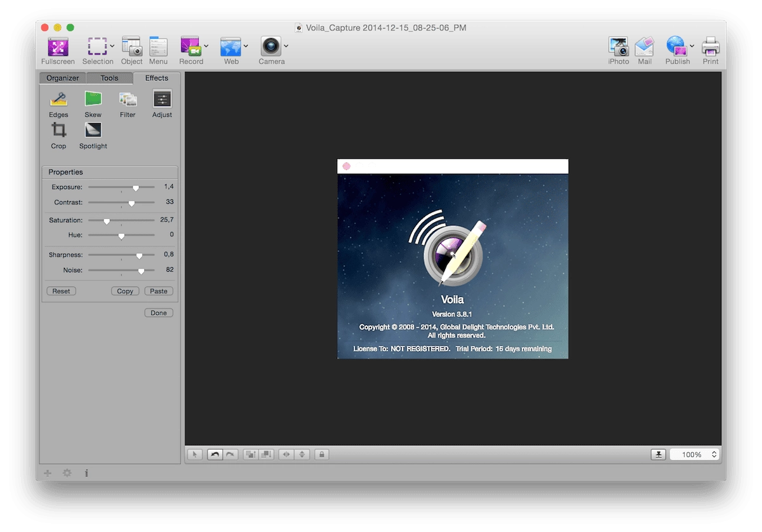Click the Noise slider
Viewport: 762px width, 532px height.
click(x=121, y=270)
